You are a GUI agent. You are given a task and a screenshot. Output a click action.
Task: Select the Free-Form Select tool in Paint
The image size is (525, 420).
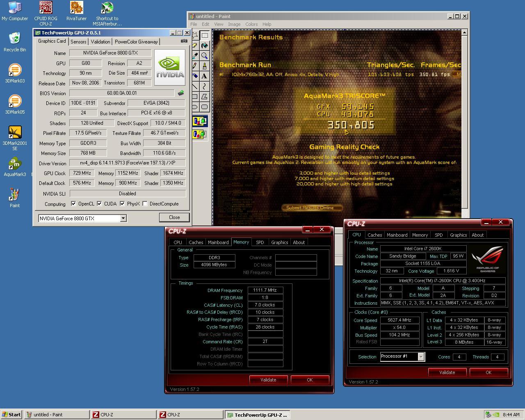point(195,35)
